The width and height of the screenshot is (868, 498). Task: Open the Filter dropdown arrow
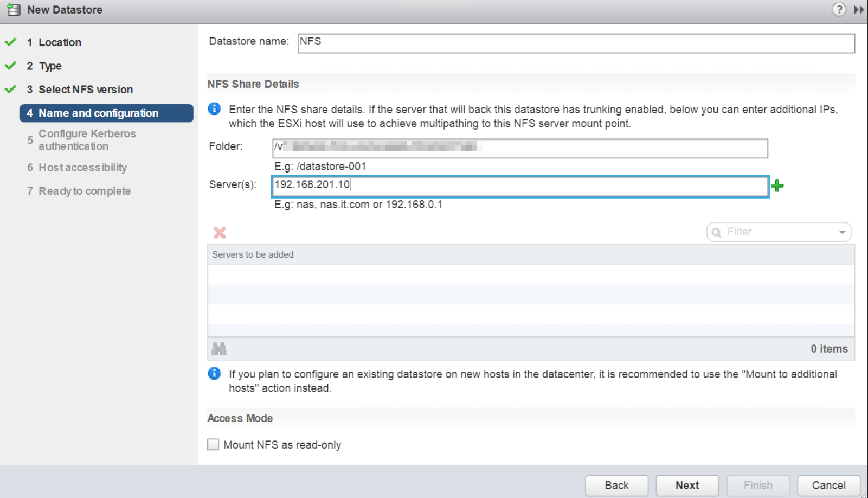[x=843, y=232]
